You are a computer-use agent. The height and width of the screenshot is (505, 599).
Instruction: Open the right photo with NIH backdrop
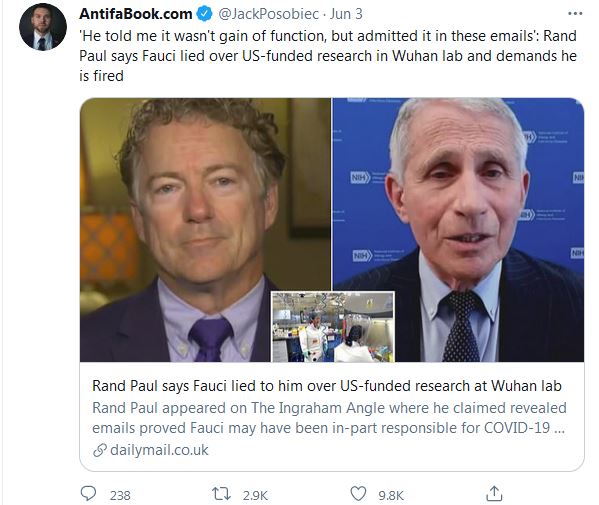pos(458,230)
